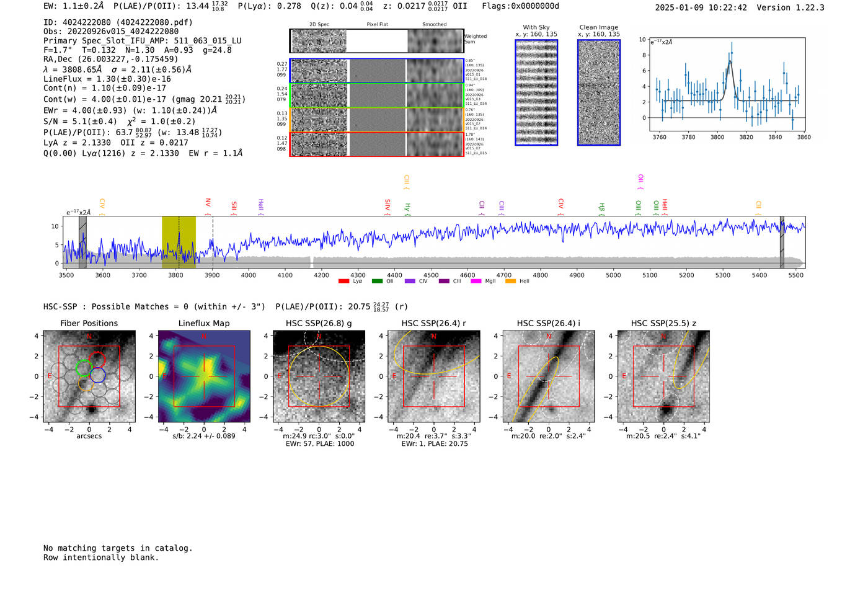
Task: Click the S/N = 5.1(±0.4) text
Action: (x=80, y=122)
